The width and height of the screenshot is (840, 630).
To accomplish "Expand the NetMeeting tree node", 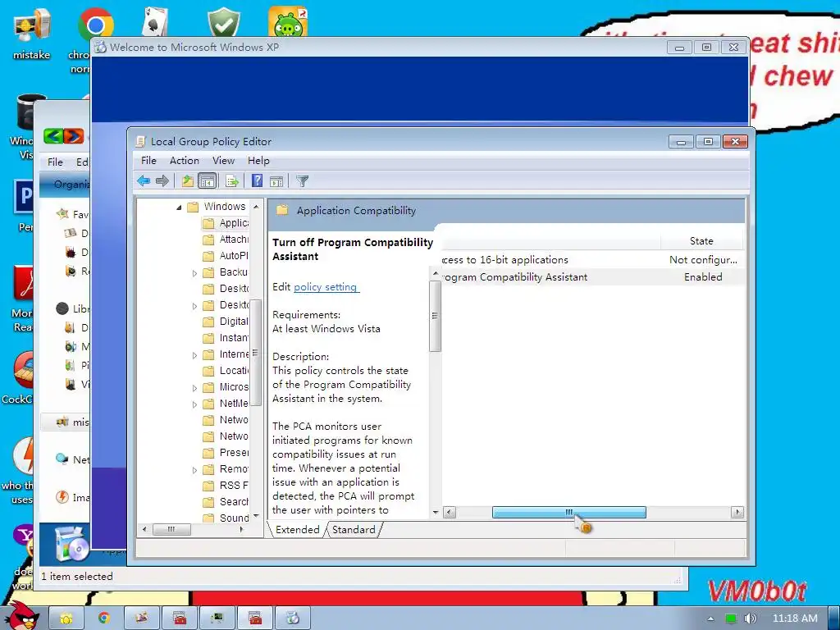I will [194, 404].
